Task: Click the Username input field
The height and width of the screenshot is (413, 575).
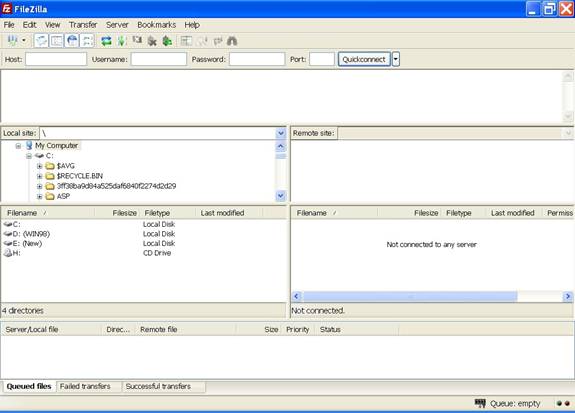Action: point(158,59)
